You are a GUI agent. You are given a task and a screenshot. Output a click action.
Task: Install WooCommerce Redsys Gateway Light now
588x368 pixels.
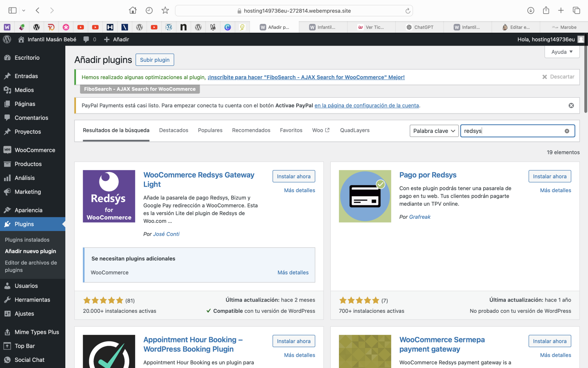[x=294, y=177]
